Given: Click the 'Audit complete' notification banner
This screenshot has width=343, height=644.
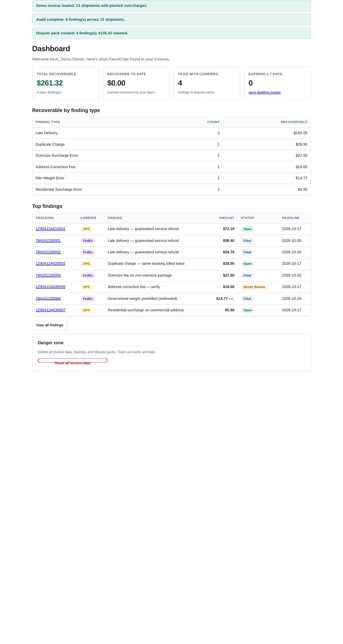Looking at the screenshot, I should pyautogui.click(x=171, y=20).
